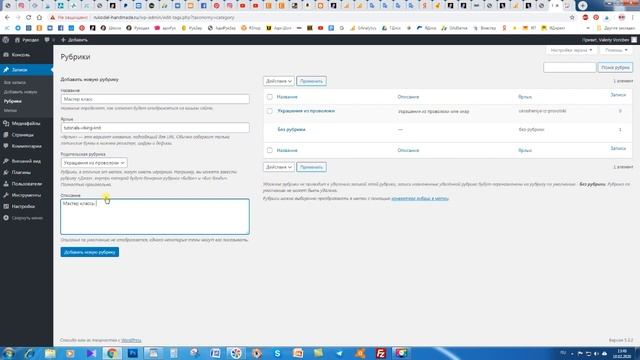Click the Windows Start button

[8, 353]
